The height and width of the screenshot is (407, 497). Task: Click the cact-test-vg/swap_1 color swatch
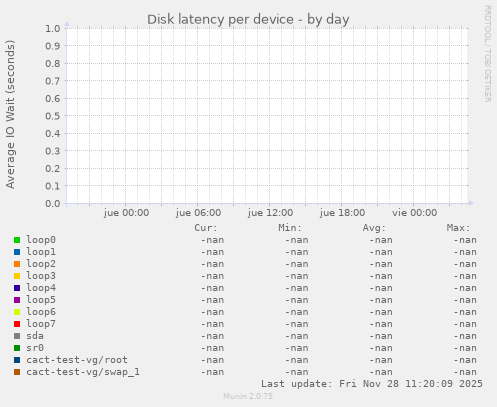17,372
